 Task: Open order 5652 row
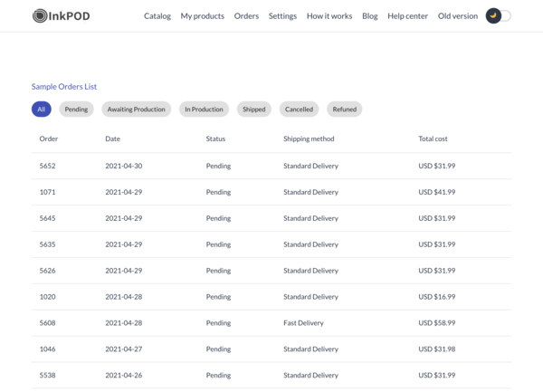pyautogui.click(x=271, y=166)
